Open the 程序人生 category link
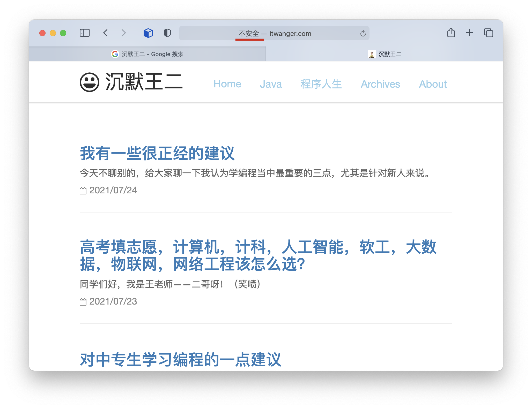532x409 pixels. coord(321,84)
